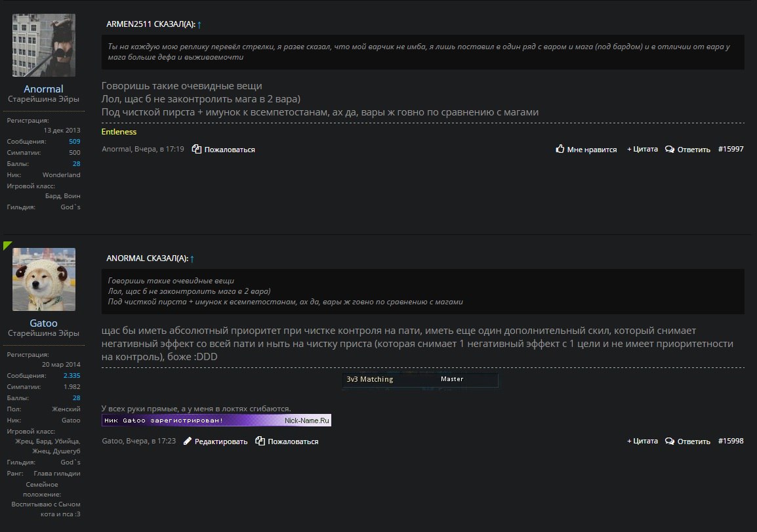Click report icon in Anormal's post
Screen dimensions: 757x532
(196, 150)
